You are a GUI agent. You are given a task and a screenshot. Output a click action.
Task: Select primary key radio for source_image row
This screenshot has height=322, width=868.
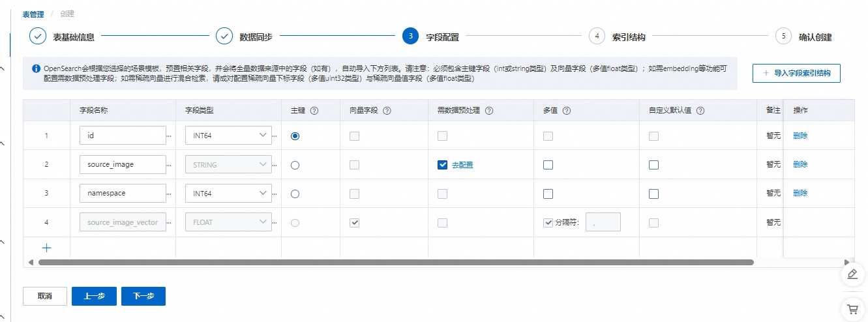click(295, 165)
